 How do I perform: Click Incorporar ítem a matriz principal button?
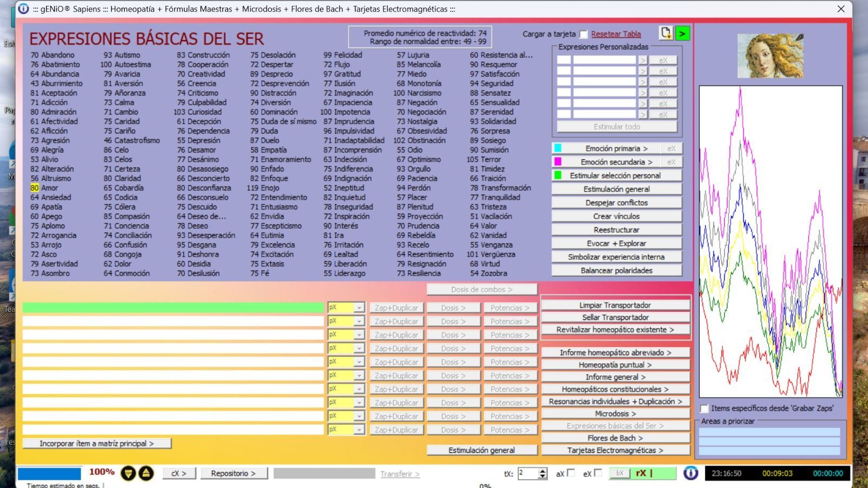pyautogui.click(x=97, y=444)
